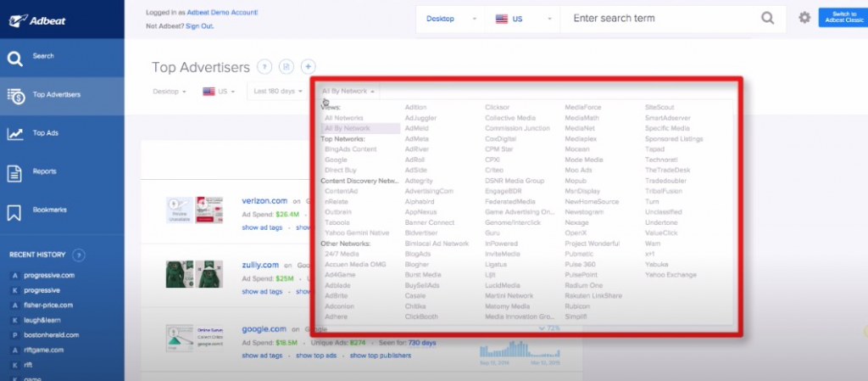
Task: Click Switch to Adbeat Classic button
Action: [x=843, y=19]
